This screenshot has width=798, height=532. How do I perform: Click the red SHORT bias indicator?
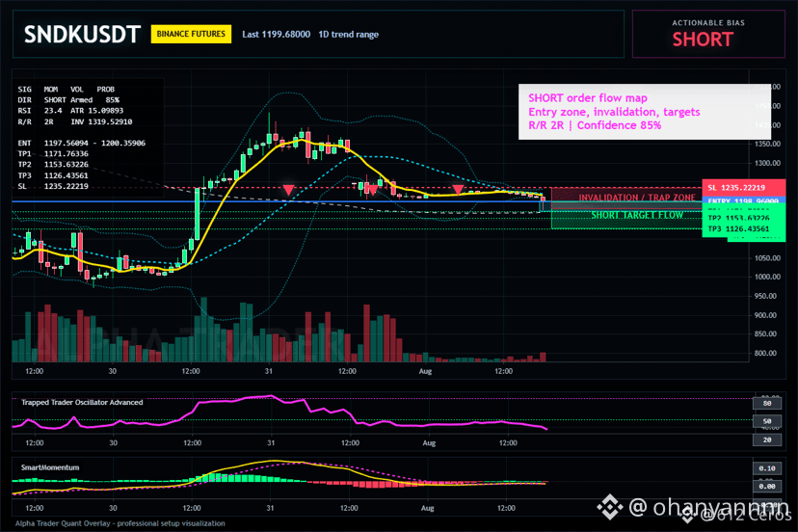pyautogui.click(x=703, y=40)
